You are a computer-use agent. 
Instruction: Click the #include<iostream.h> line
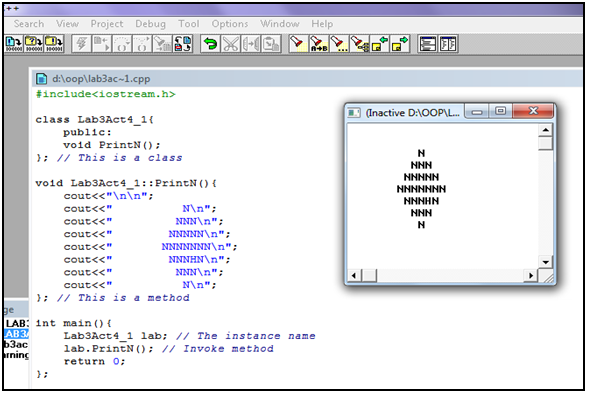click(x=105, y=94)
